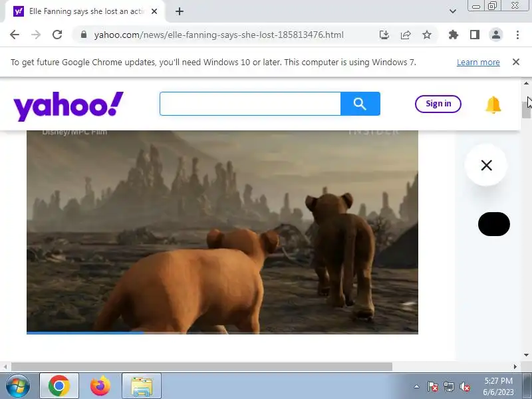
Task: Open the notifications bell icon
Action: [x=493, y=104]
